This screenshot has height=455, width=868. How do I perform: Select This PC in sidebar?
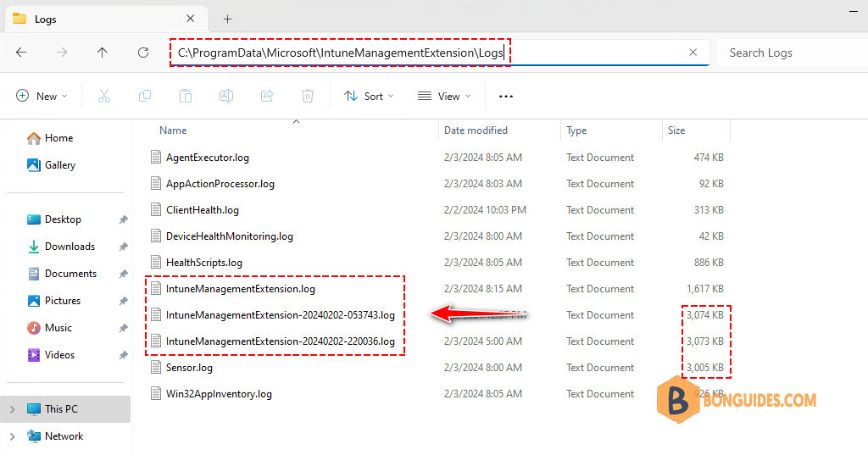coord(66,409)
